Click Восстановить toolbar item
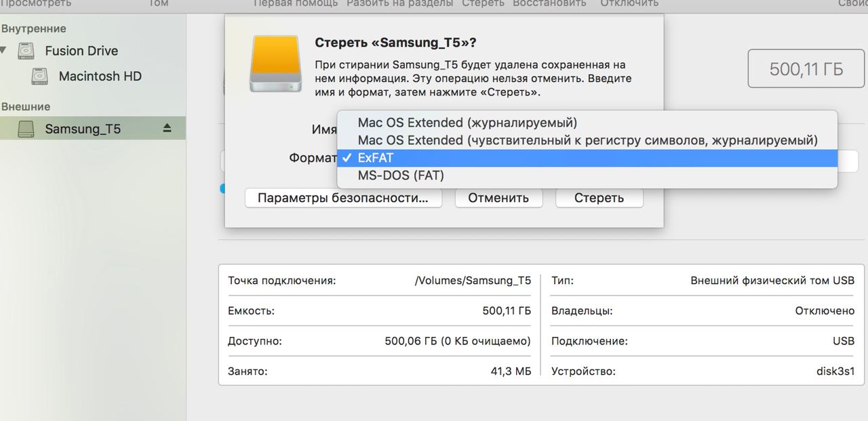This screenshot has height=421, width=868. coord(549,3)
